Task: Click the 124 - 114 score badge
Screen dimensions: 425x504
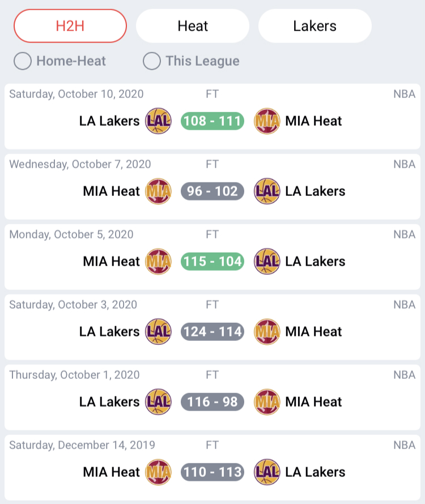Action: [212, 332]
